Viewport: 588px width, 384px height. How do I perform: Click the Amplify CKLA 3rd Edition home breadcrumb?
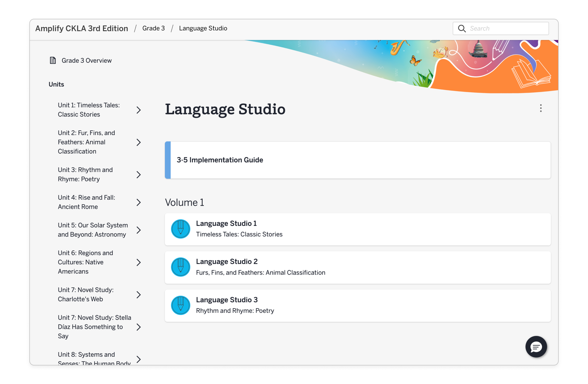pos(82,28)
